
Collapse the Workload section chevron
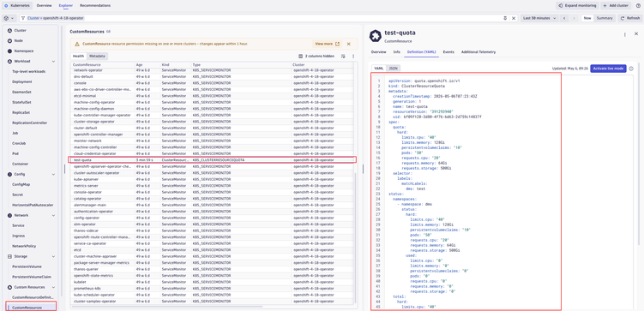pos(53,62)
